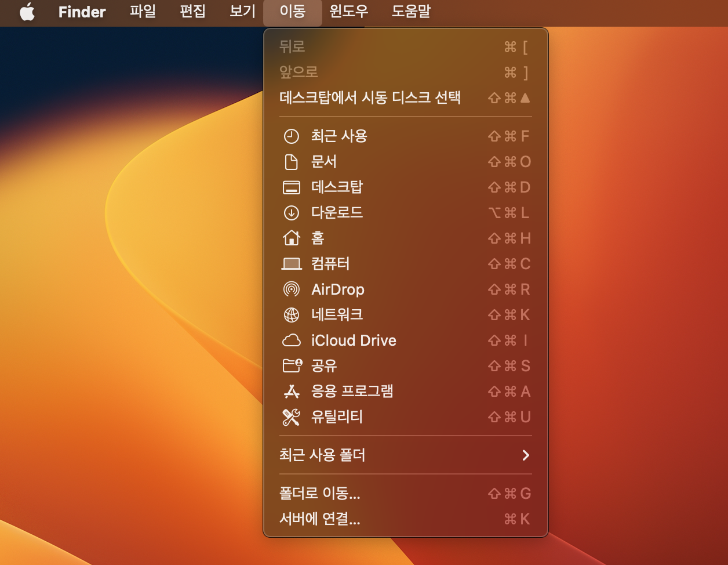Click the 홈 house icon entry
This screenshot has height=565, width=728.
coord(318,238)
